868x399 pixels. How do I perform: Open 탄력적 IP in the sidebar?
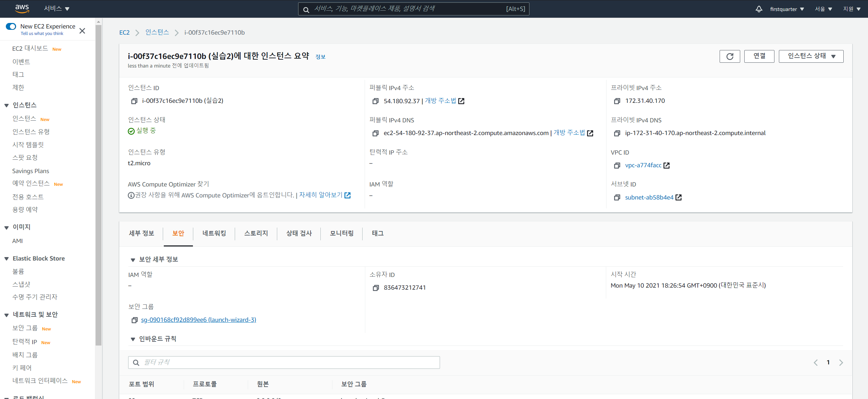click(x=25, y=342)
